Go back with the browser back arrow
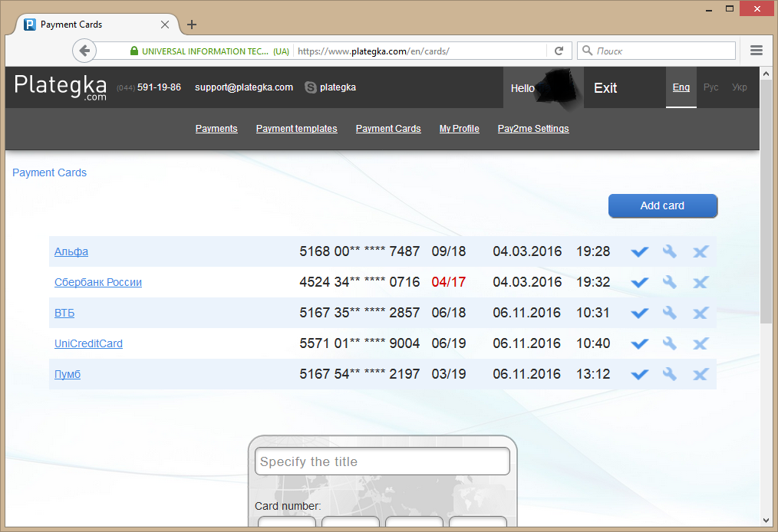The width and height of the screenshot is (778, 532). 84,51
